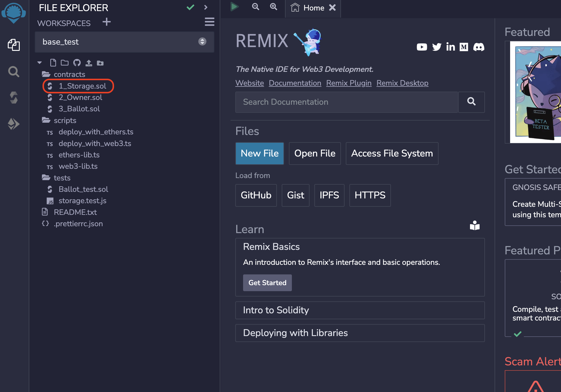
Task: Open storage.test.js file
Action: coord(77,201)
